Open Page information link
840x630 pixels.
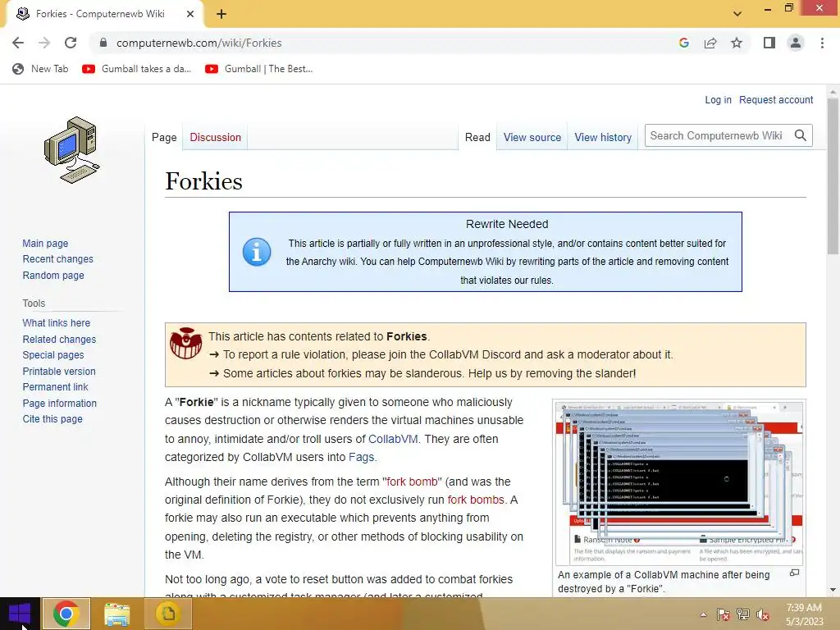[59, 404]
